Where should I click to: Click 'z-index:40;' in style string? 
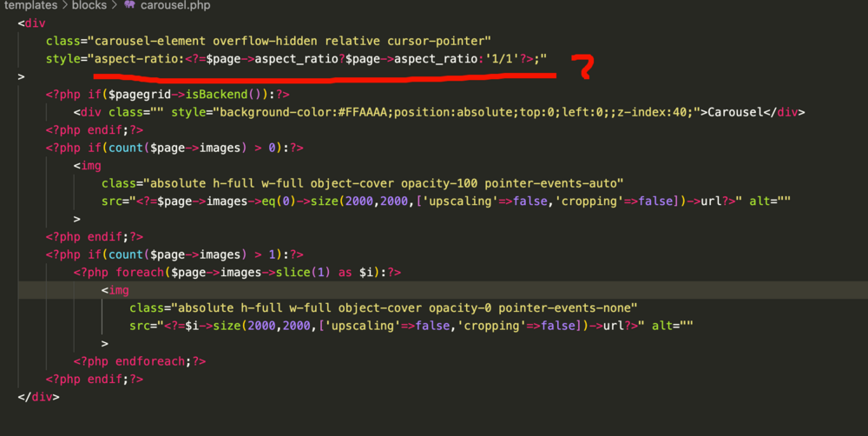point(655,112)
